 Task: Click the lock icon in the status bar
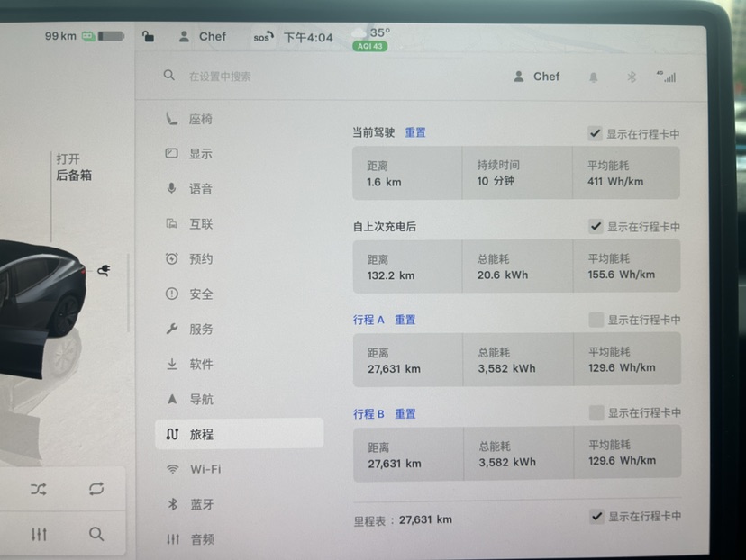pyautogui.click(x=148, y=36)
